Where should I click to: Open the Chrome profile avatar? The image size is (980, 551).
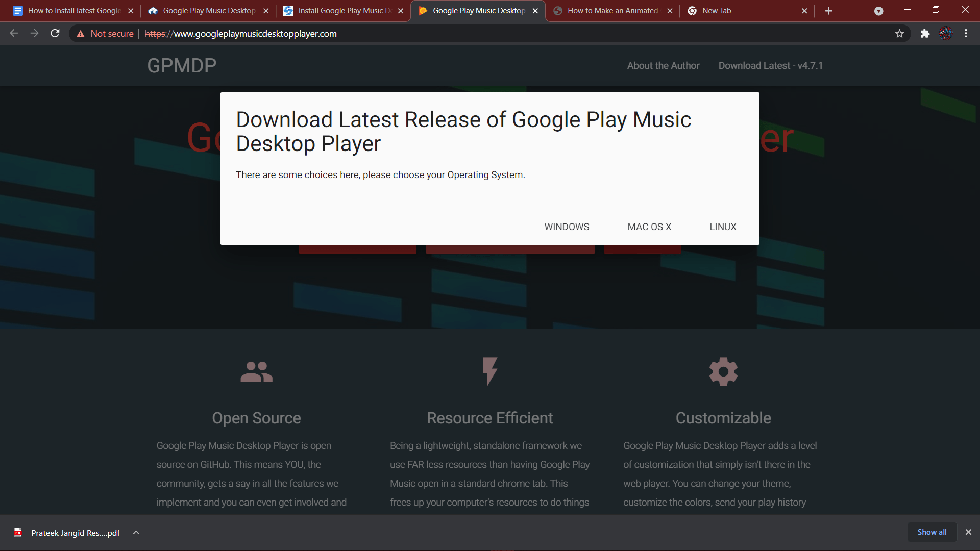pos(946,34)
